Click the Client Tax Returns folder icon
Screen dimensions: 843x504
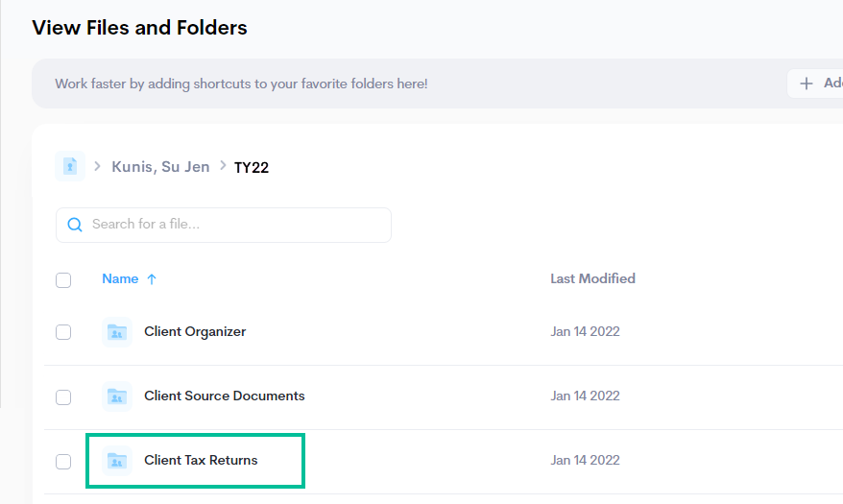[x=117, y=461]
